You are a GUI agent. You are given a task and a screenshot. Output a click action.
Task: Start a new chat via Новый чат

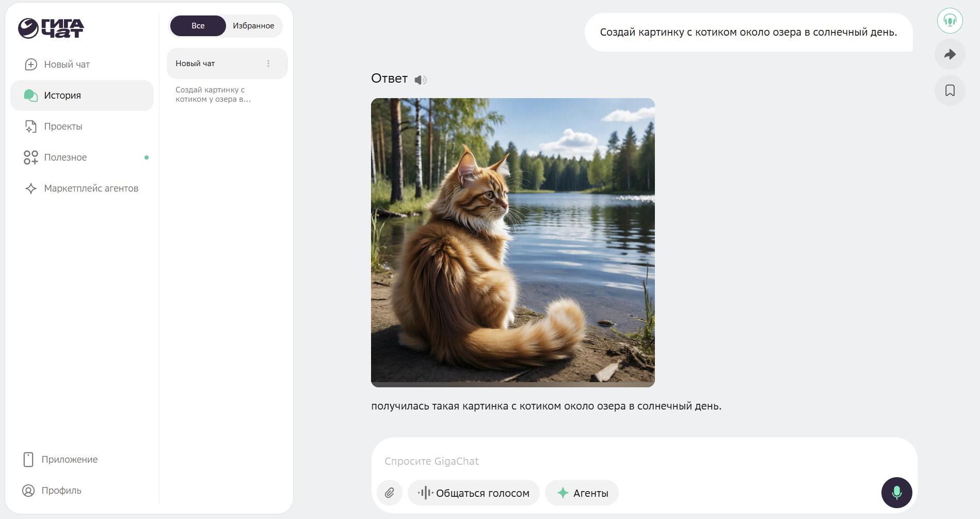coord(66,65)
